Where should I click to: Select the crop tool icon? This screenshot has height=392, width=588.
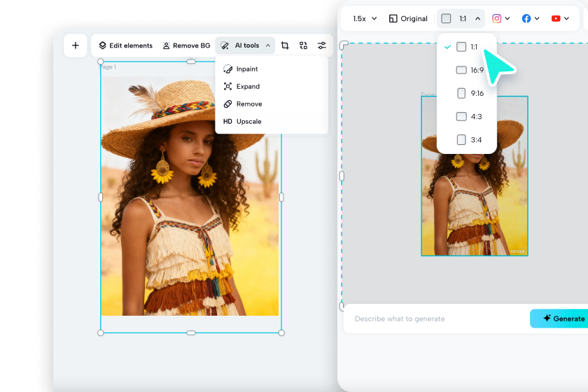click(285, 45)
